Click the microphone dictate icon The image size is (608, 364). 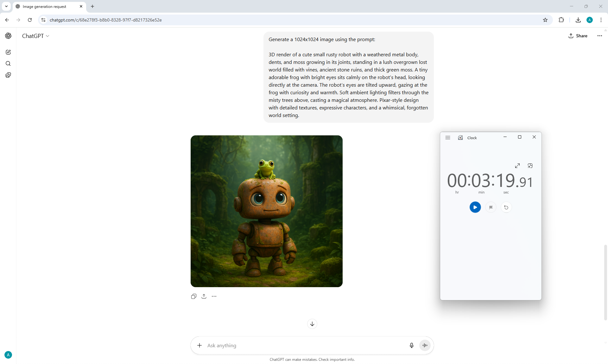click(x=411, y=345)
